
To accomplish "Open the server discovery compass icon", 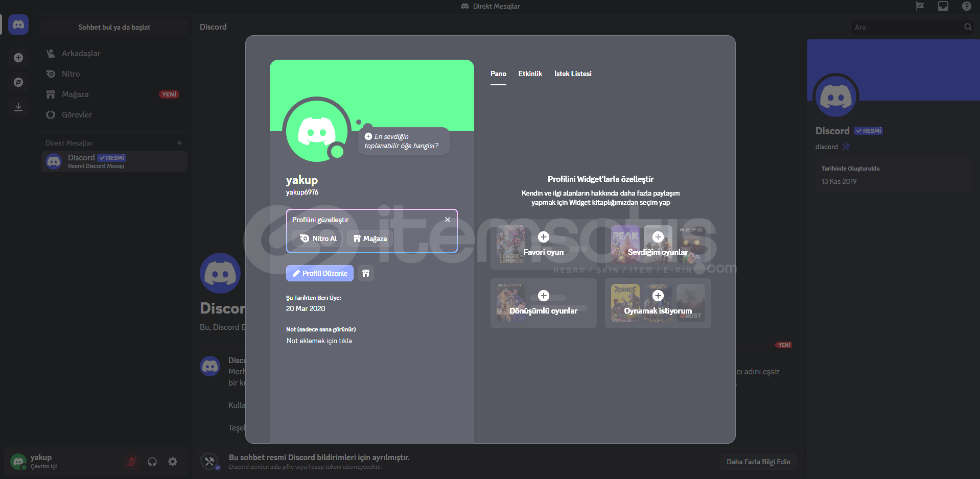I will click(x=18, y=82).
